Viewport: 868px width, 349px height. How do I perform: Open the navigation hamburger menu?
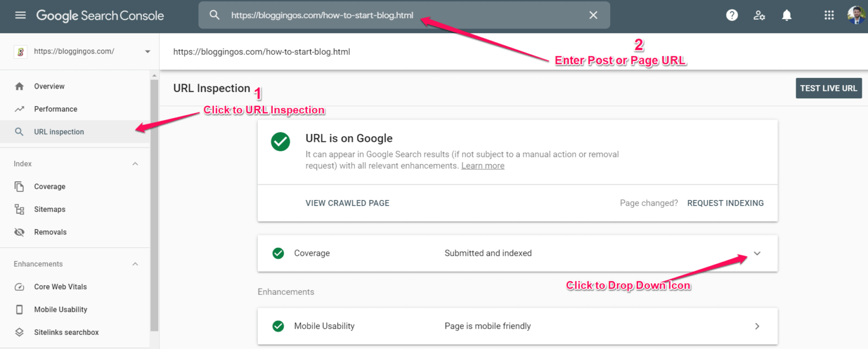click(x=20, y=15)
